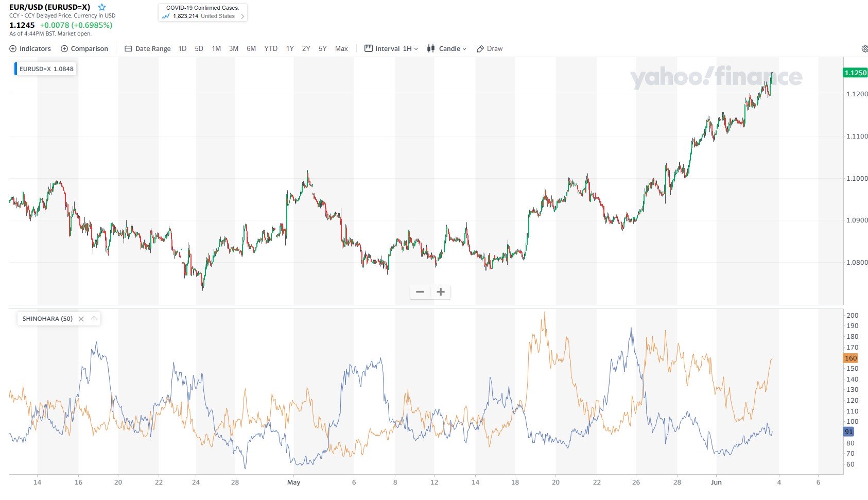868x500 pixels.
Task: Open the Indicators plus icon menu
Action: (x=13, y=48)
